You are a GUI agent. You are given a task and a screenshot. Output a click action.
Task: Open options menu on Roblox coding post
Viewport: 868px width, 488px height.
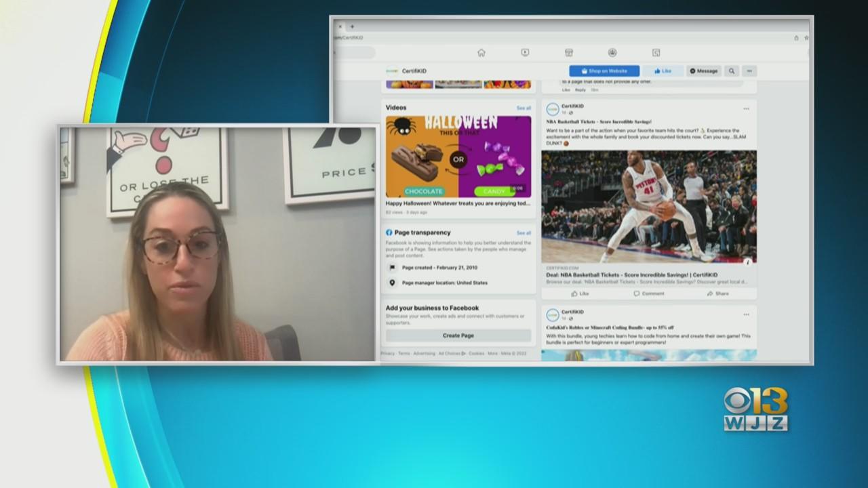coord(746,314)
